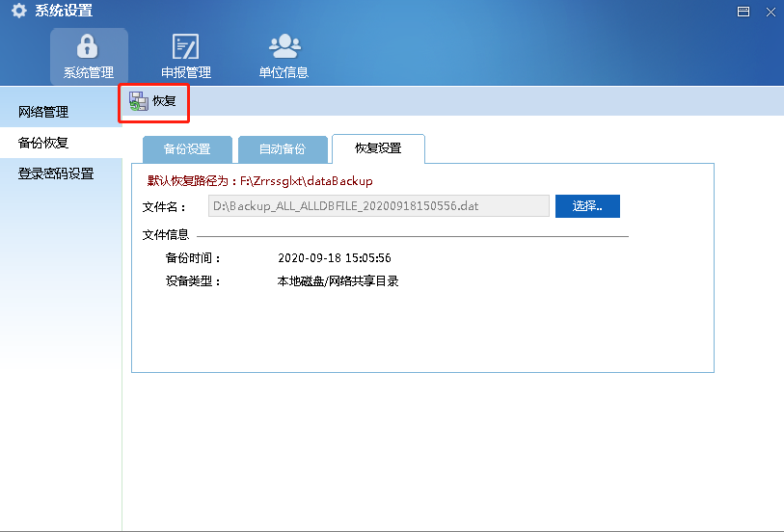
Task: Click the 选择.. browse button
Action: pyautogui.click(x=587, y=206)
